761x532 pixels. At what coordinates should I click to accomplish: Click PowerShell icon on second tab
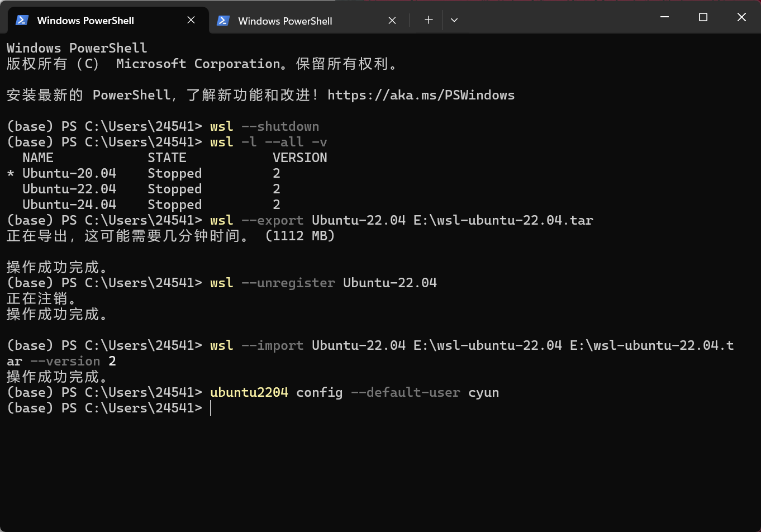tap(223, 21)
